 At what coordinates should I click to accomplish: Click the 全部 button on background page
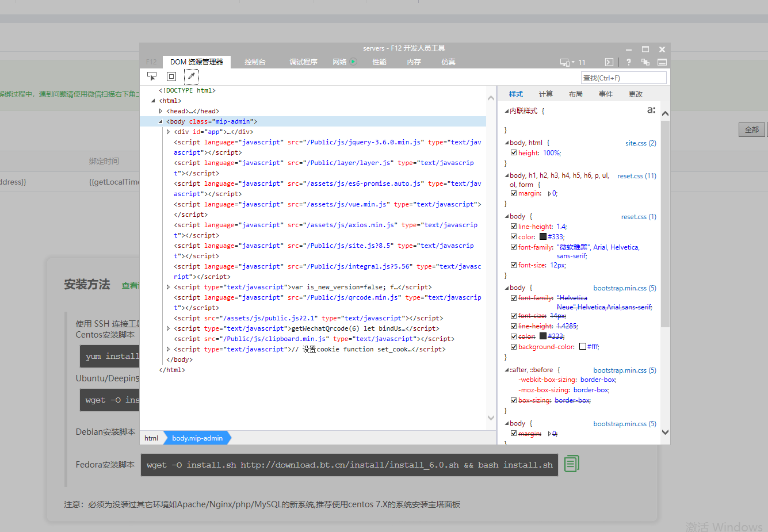coord(752,130)
